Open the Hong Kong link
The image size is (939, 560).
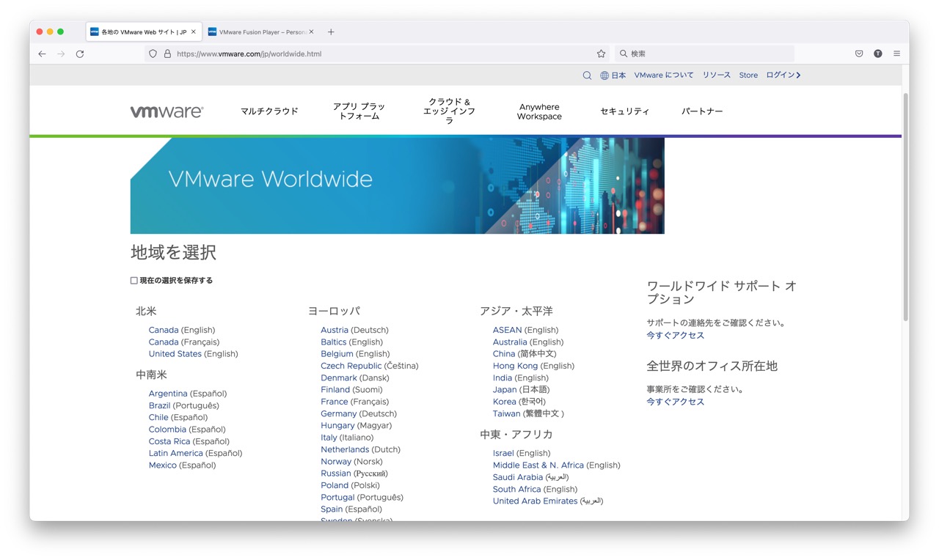click(516, 366)
